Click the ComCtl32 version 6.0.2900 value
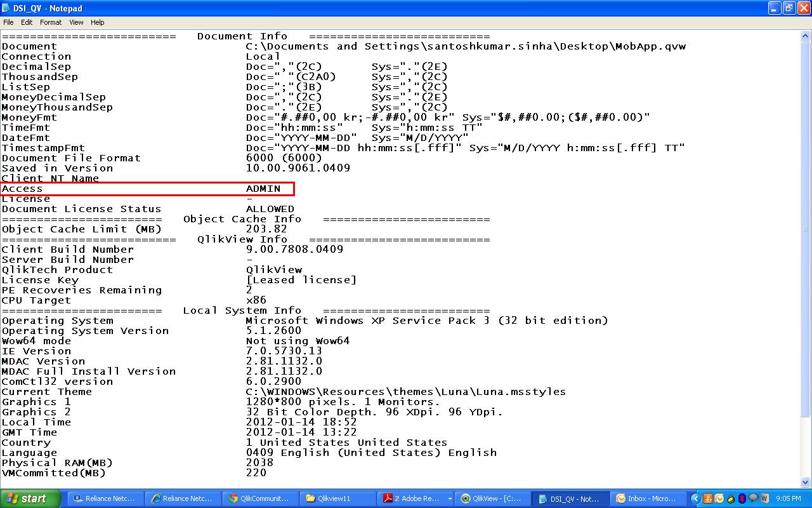This screenshot has height=508, width=812. pos(273,382)
